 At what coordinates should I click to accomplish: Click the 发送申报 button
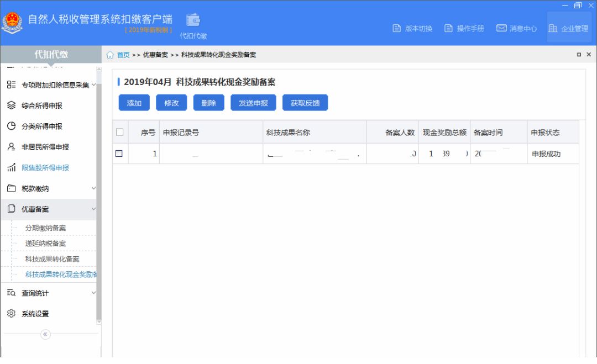click(253, 103)
